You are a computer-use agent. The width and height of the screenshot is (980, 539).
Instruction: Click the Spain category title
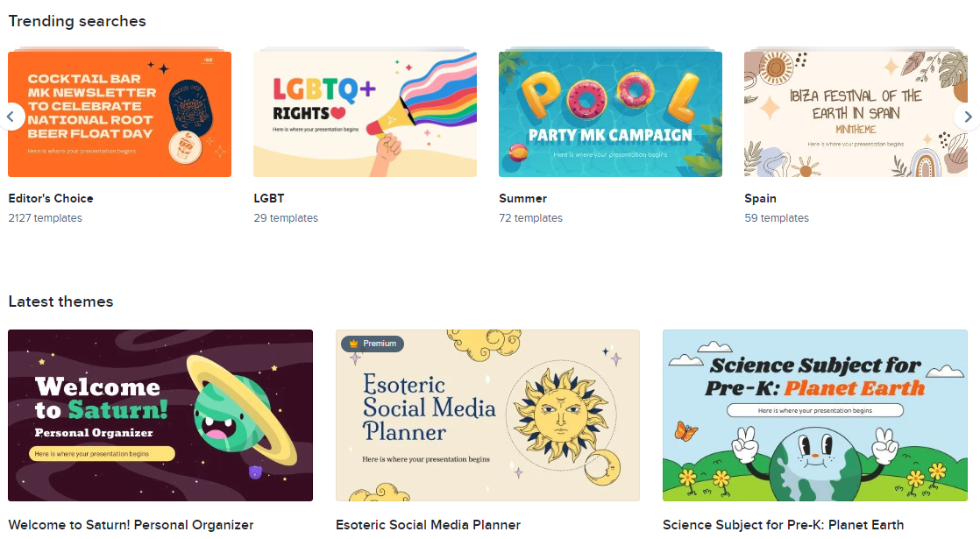[760, 199]
